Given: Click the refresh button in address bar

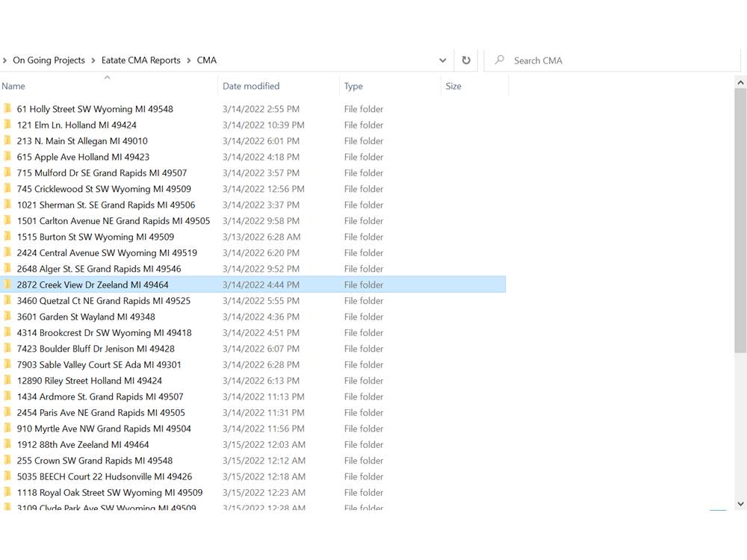Looking at the screenshot, I should coord(466,60).
